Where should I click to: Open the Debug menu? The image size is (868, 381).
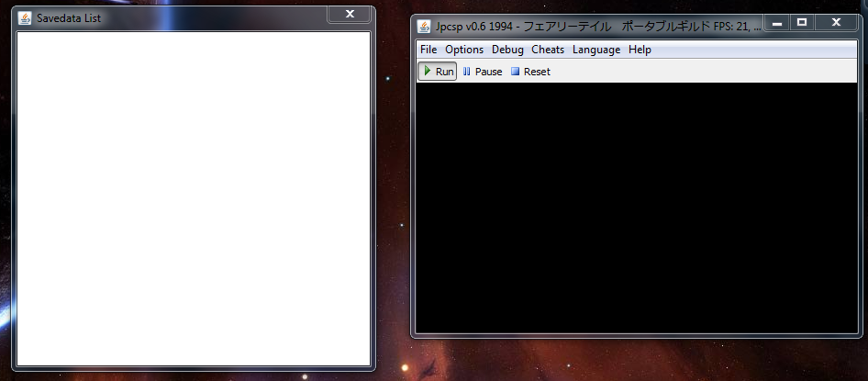click(x=507, y=50)
